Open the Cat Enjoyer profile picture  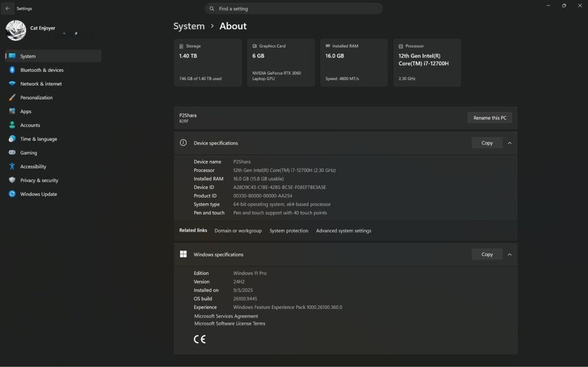tap(16, 31)
